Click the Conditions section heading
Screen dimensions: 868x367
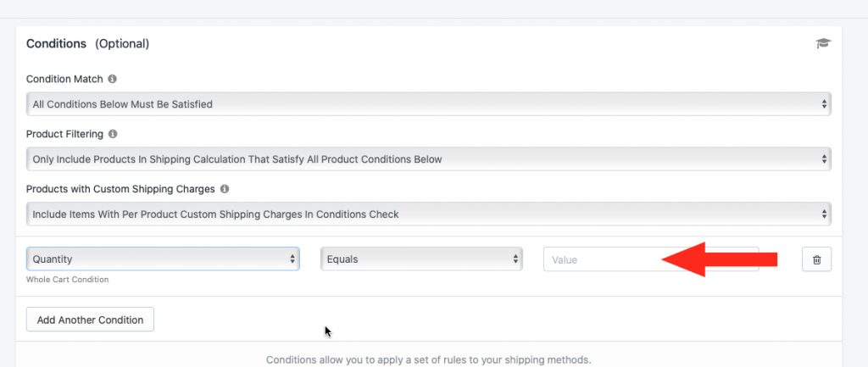click(x=57, y=43)
